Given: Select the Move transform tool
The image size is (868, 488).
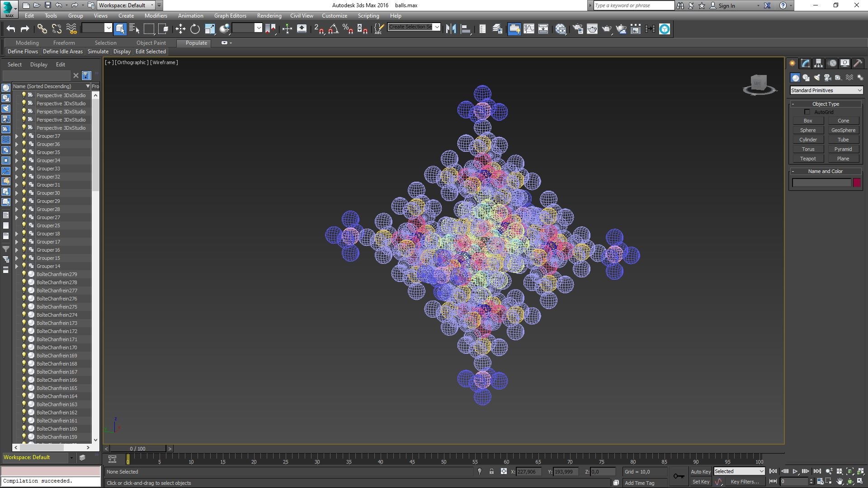Looking at the screenshot, I should pyautogui.click(x=180, y=29).
